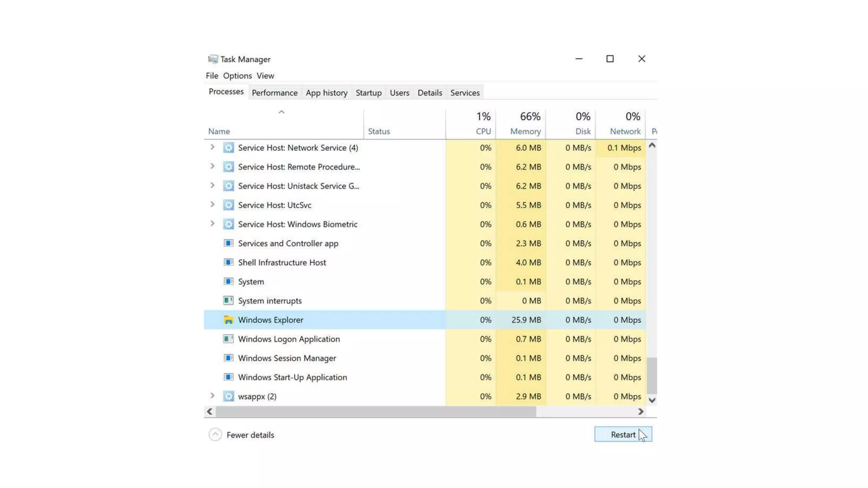Click the System interrupts process icon

(x=228, y=301)
